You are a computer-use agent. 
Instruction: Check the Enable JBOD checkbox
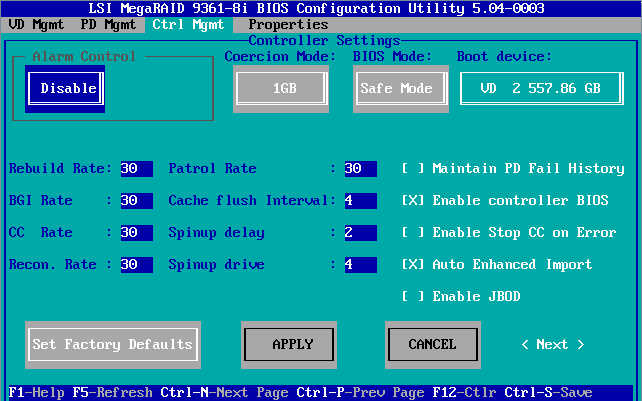412,297
